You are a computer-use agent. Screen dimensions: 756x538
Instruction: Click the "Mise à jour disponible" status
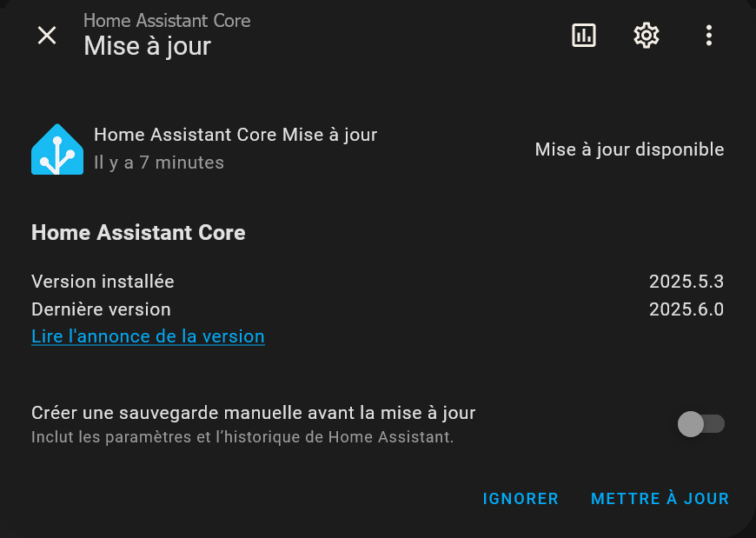629,149
